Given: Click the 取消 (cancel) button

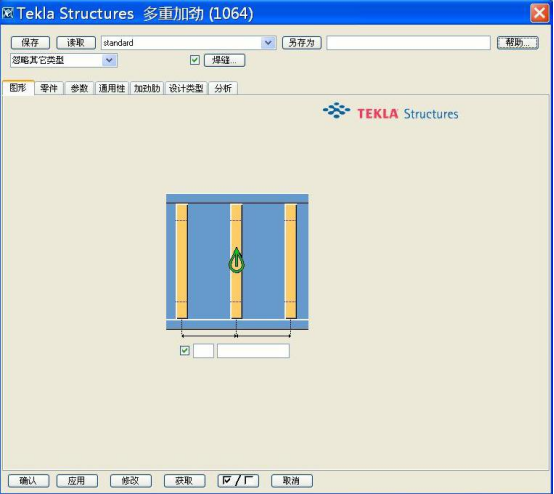Looking at the screenshot, I should point(292,481).
